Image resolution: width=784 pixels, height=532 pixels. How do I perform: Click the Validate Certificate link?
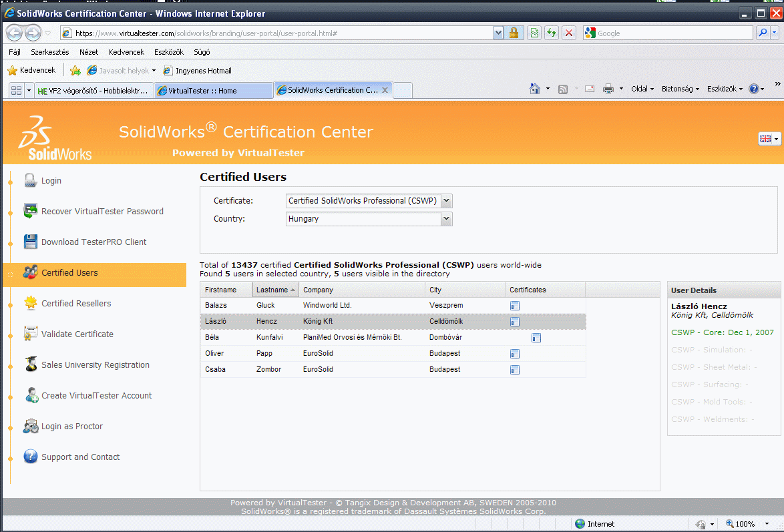(x=77, y=334)
